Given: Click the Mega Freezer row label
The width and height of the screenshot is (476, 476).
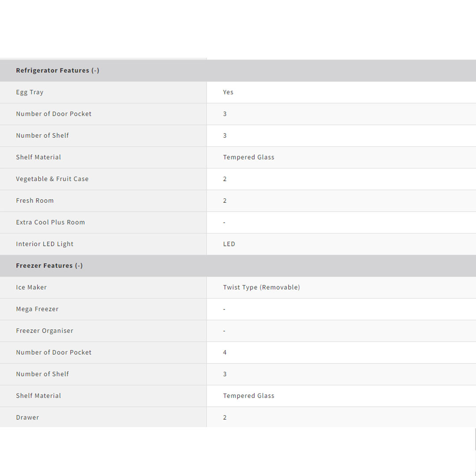Looking at the screenshot, I should point(37,309).
